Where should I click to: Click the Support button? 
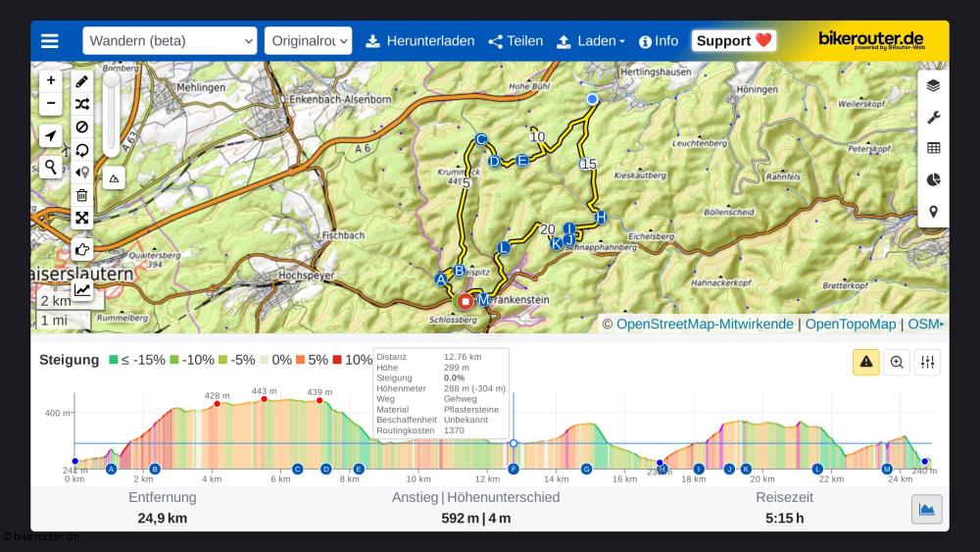tap(734, 40)
